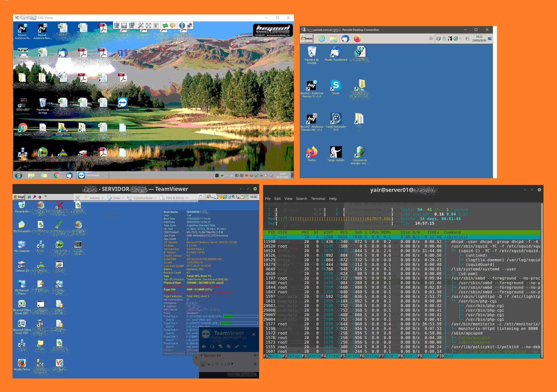Collapse the Session list expander triangle
This screenshot has width=557, height=392.
201,355
